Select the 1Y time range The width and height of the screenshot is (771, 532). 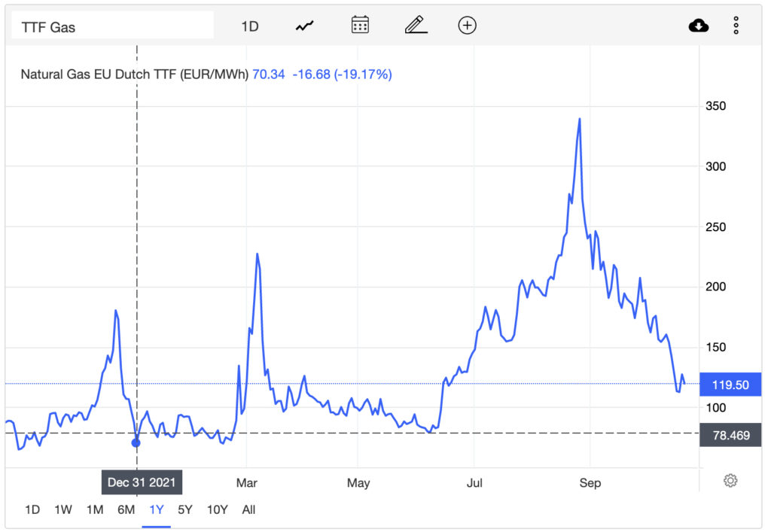click(x=157, y=510)
